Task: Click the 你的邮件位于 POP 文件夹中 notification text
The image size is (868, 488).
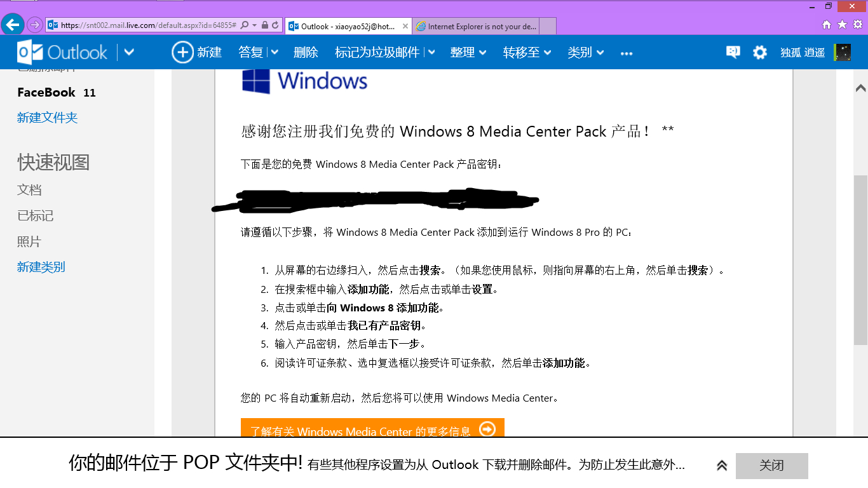Action: [x=186, y=463]
